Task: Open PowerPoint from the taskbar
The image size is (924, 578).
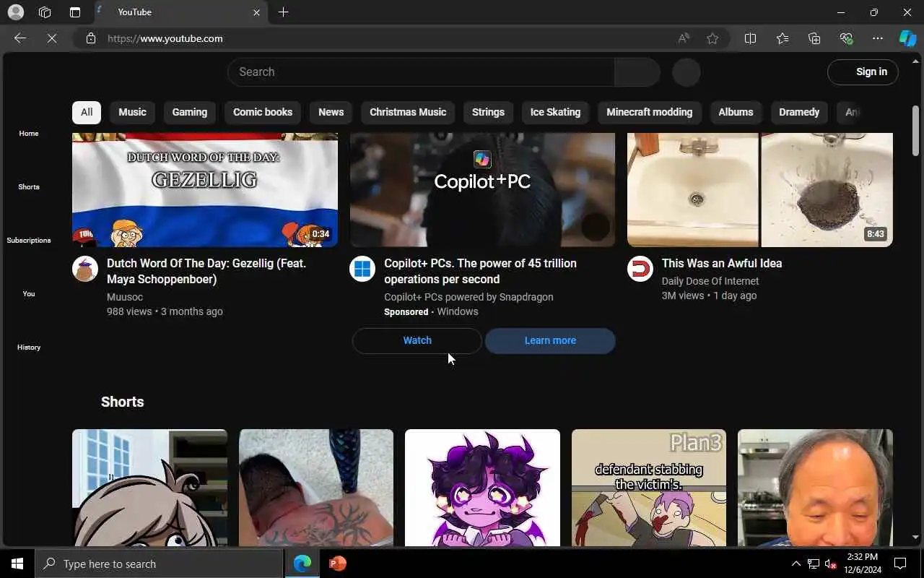Action: point(337,564)
